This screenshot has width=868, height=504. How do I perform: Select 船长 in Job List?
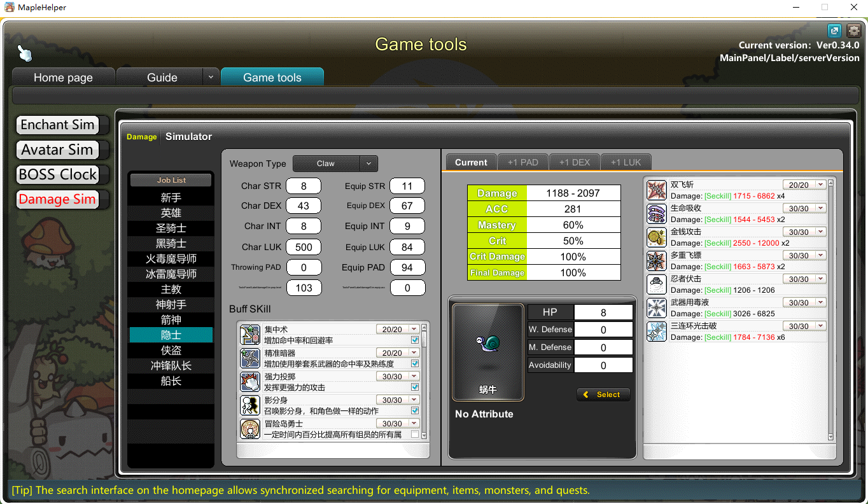171,381
